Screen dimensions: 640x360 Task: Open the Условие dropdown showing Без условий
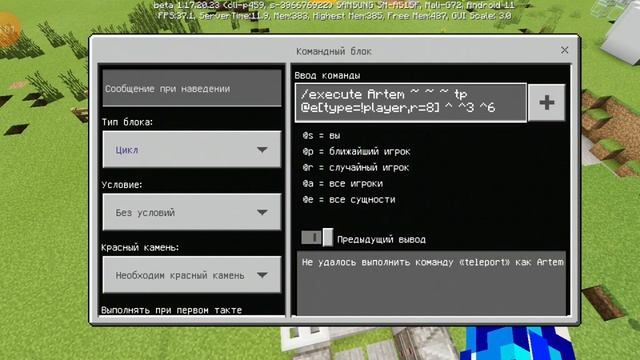tap(191, 212)
